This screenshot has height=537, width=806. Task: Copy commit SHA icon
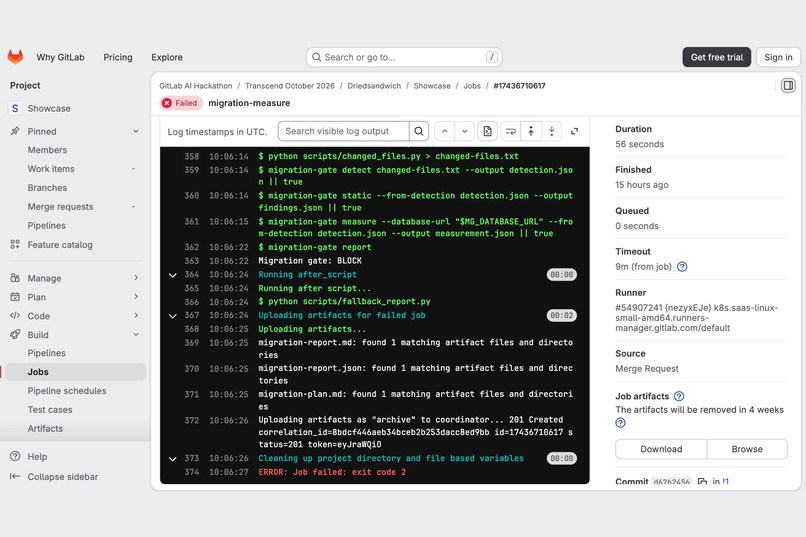(x=702, y=482)
